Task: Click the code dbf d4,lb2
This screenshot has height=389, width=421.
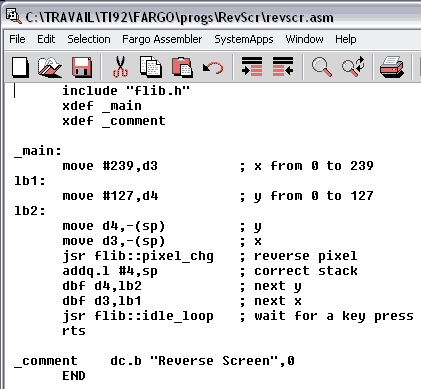Action: point(102,286)
